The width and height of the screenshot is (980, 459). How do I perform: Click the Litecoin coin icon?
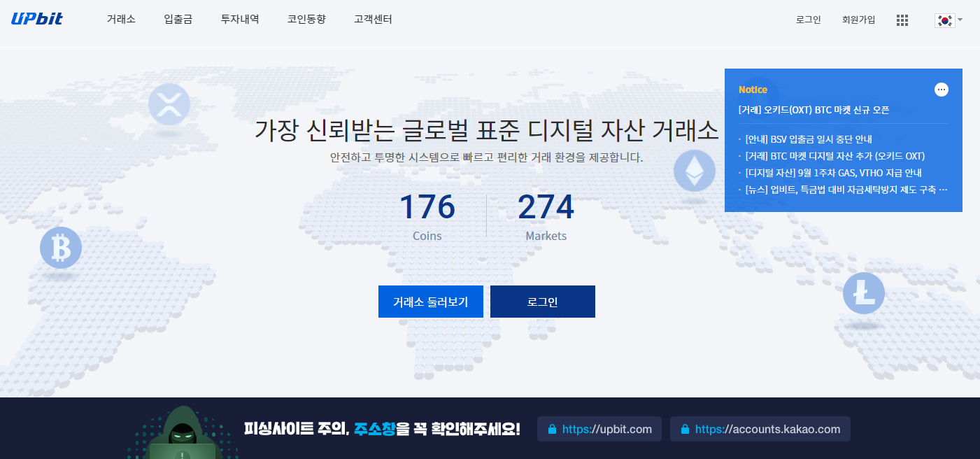[x=864, y=293]
